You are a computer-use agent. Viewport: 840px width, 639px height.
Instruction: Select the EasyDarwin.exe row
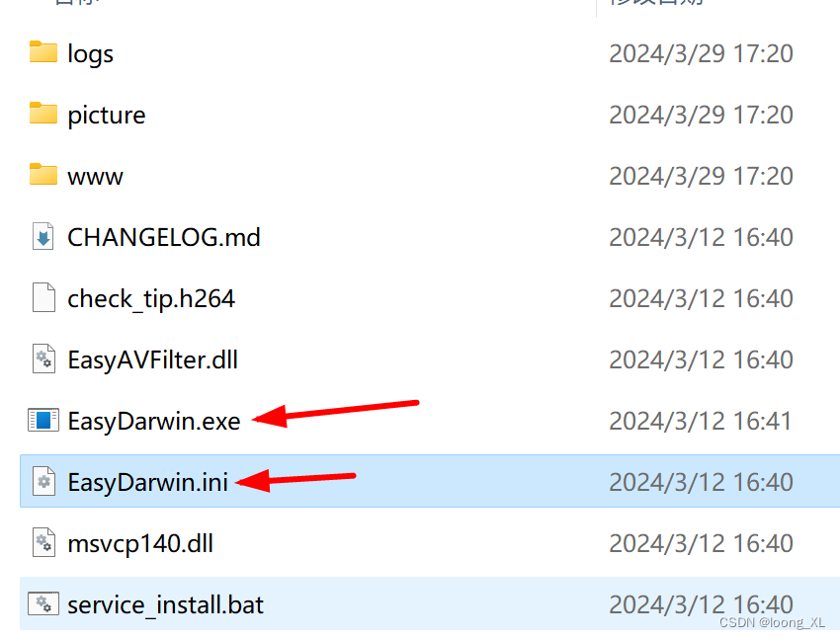click(154, 420)
